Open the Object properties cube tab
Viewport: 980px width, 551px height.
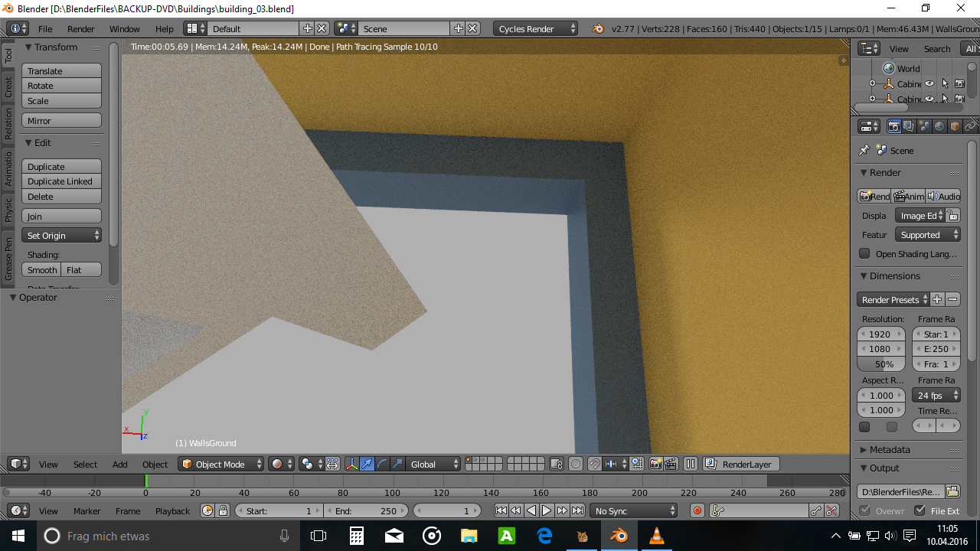[955, 126]
